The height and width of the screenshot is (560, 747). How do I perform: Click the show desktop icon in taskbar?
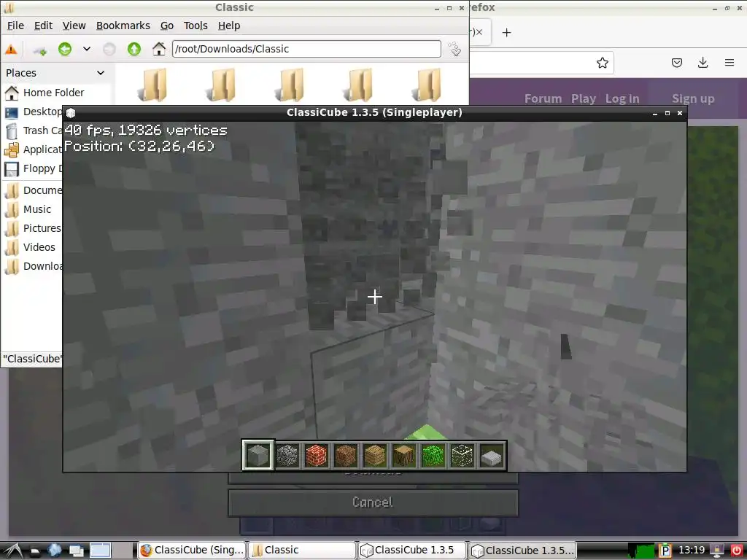76,551
